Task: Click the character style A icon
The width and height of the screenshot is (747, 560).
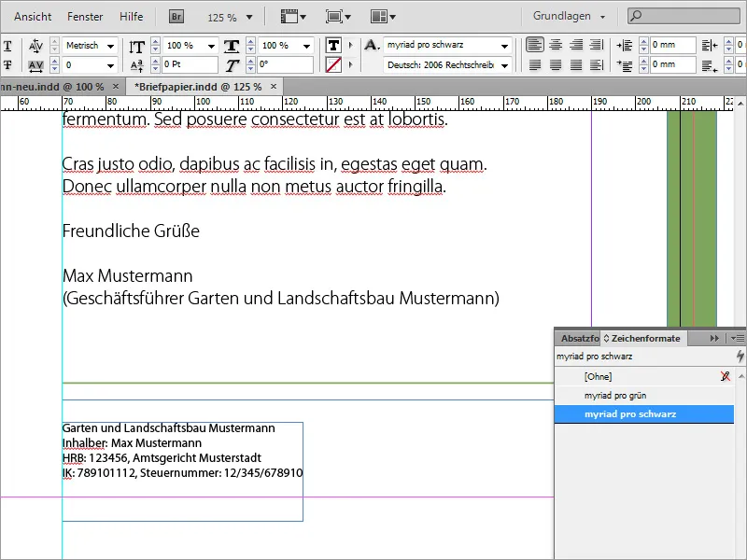Action: point(372,45)
